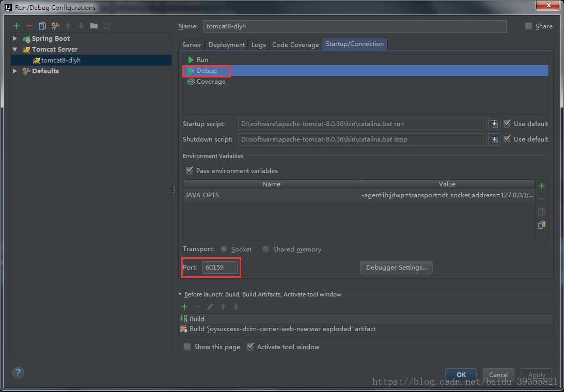
Task: Collapse the Tomcat Server tree node
Action: tap(15, 49)
